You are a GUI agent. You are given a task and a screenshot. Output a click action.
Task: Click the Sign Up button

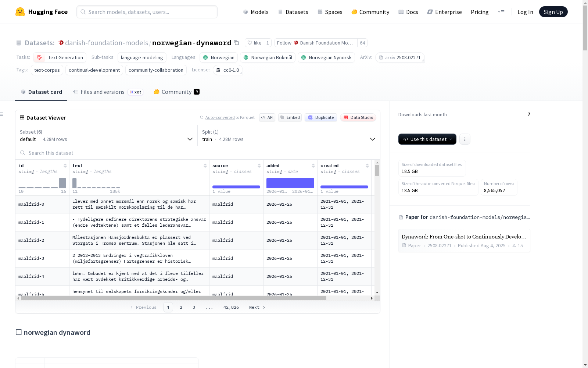coord(553,12)
